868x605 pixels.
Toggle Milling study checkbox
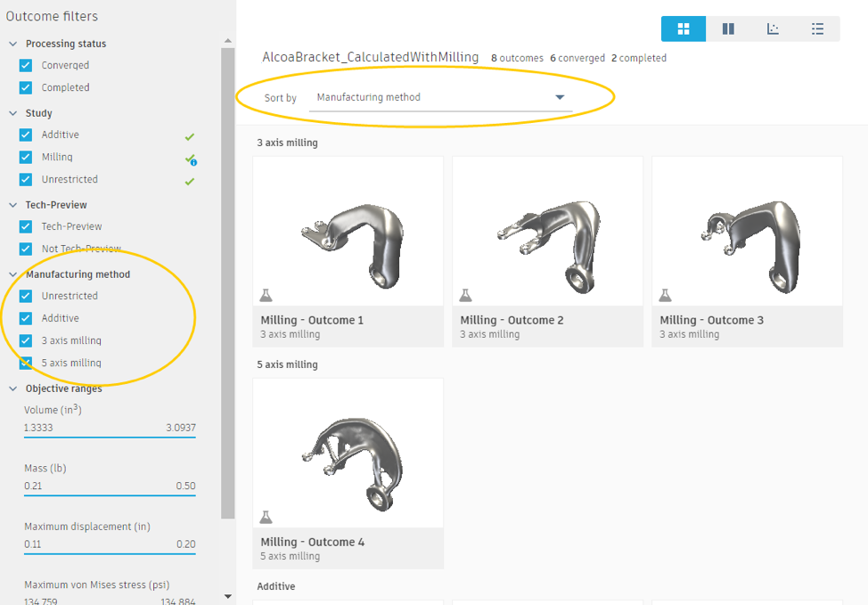click(26, 157)
